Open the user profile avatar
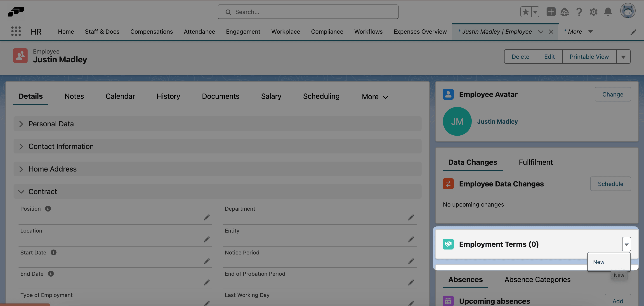This screenshot has width=644, height=306. point(627,11)
